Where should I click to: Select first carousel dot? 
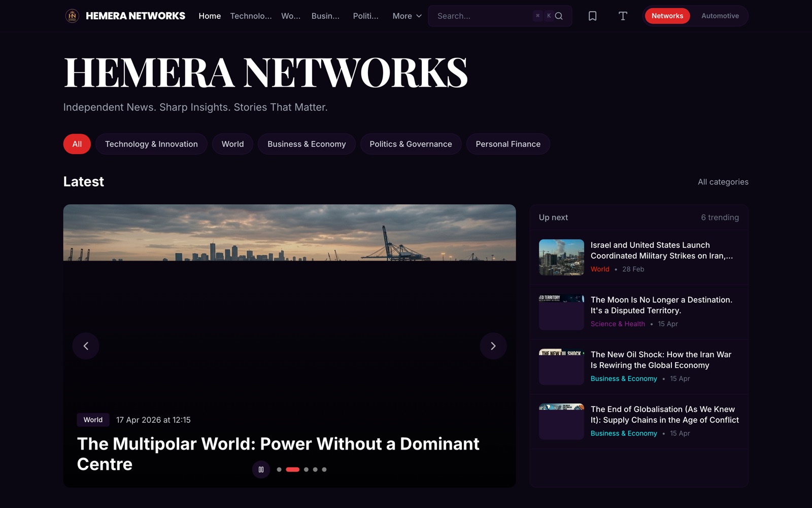click(x=279, y=469)
